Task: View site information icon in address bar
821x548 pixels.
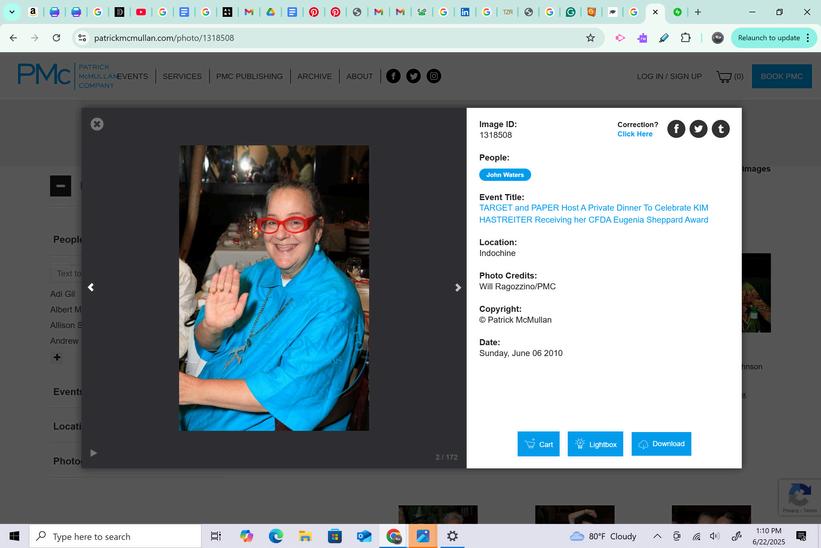Action: pyautogui.click(x=82, y=38)
